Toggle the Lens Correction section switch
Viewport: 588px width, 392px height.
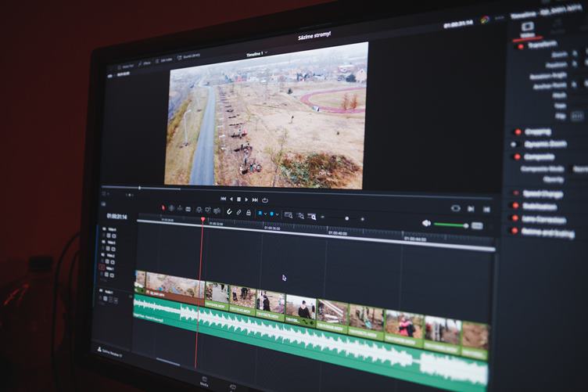515,218
